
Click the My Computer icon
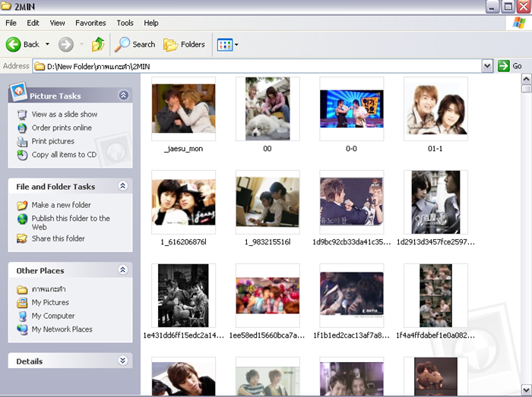(x=22, y=316)
